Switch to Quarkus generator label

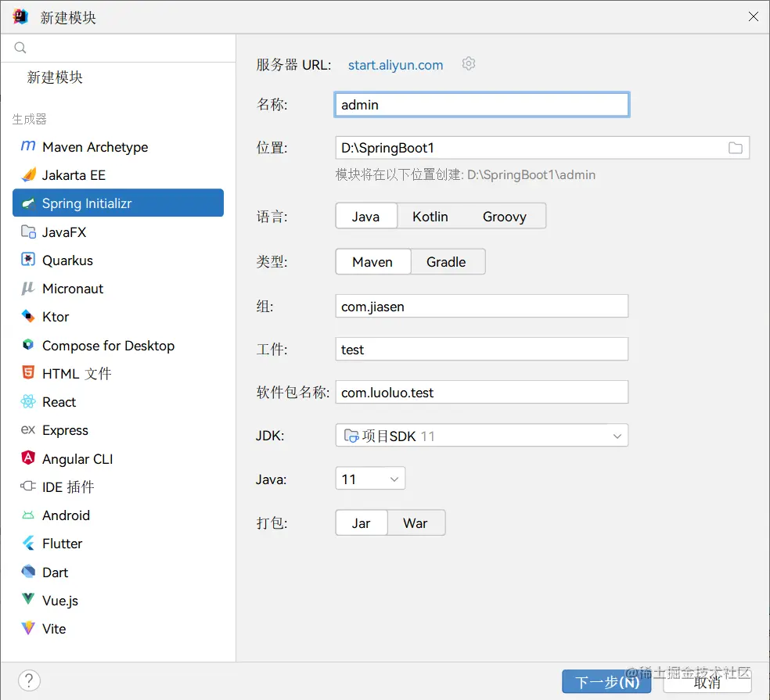[68, 260]
